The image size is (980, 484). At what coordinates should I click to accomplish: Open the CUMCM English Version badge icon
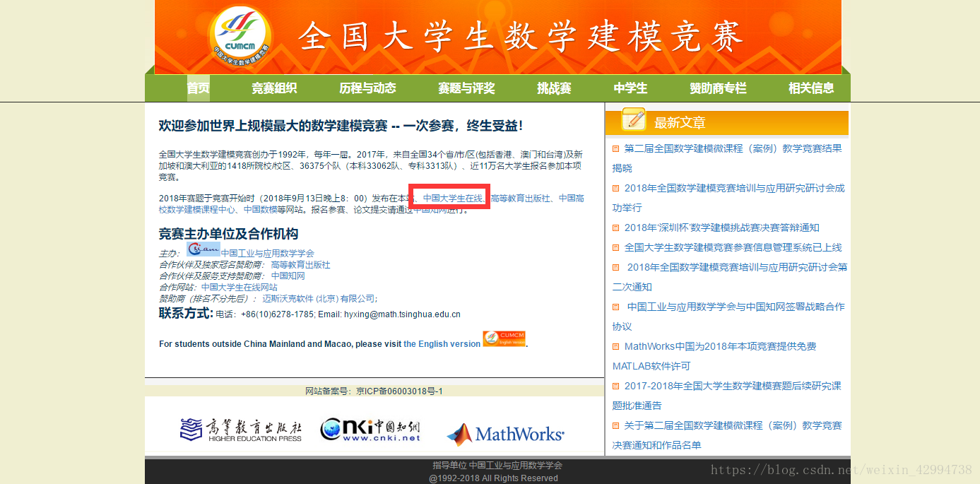(x=504, y=338)
